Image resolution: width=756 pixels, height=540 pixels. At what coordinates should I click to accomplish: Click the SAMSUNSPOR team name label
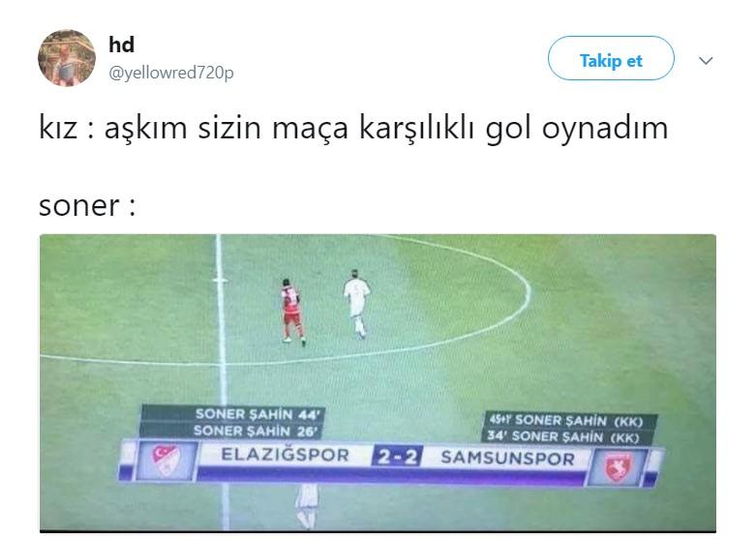click(507, 458)
